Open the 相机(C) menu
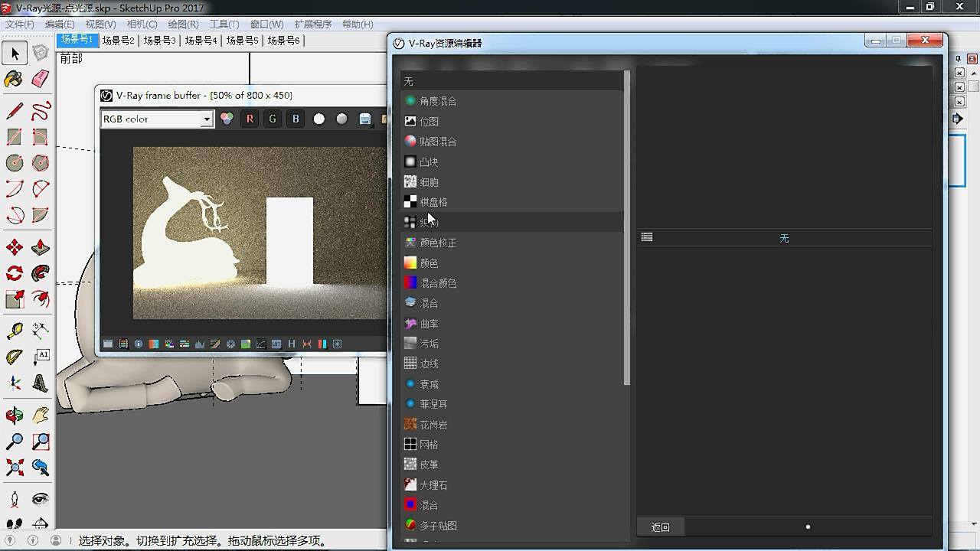Viewport: 980px width, 551px height. pos(142,24)
